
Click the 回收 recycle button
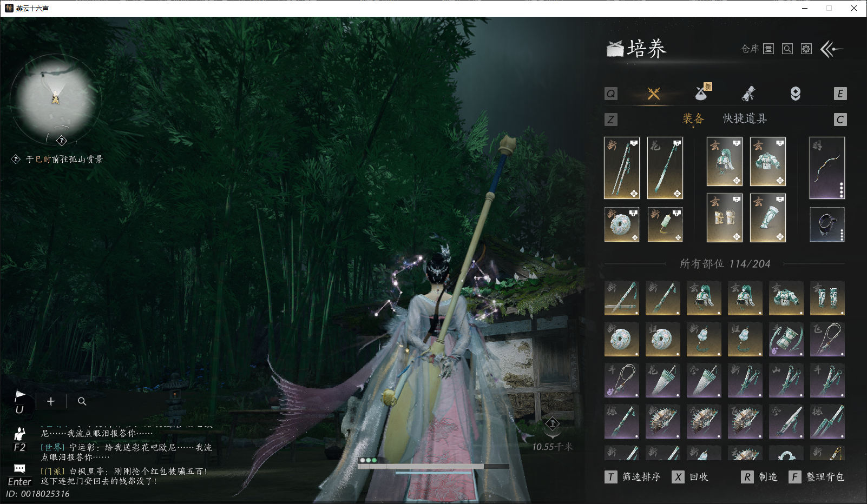tap(690, 477)
